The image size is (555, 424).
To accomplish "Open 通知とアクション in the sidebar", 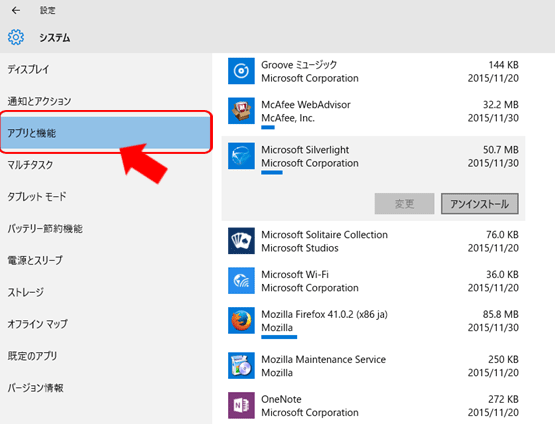I will 106,101.
